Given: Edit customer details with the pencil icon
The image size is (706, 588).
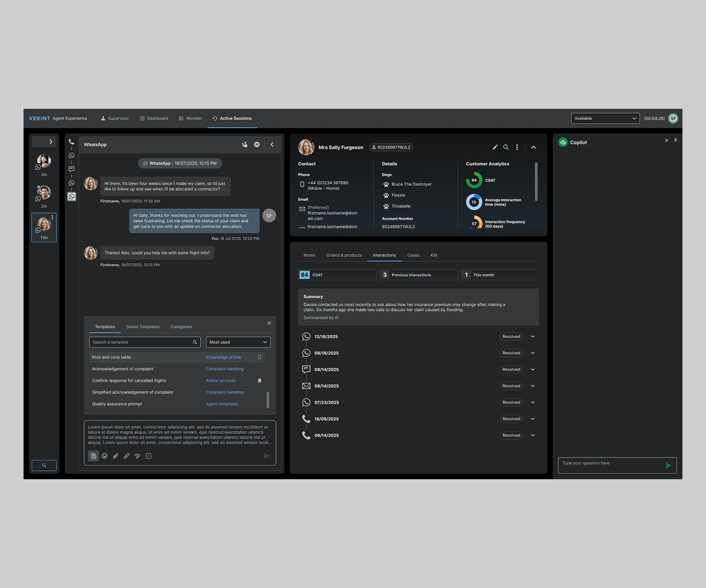Looking at the screenshot, I should [495, 148].
